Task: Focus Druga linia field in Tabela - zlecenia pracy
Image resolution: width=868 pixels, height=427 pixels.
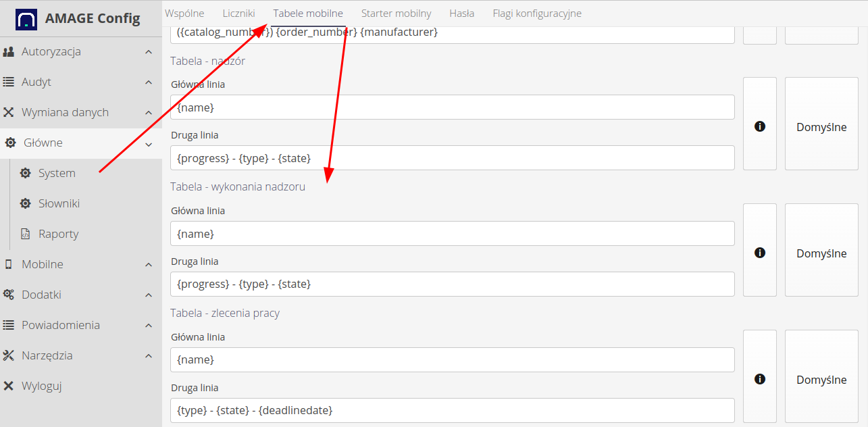Action: (x=452, y=410)
